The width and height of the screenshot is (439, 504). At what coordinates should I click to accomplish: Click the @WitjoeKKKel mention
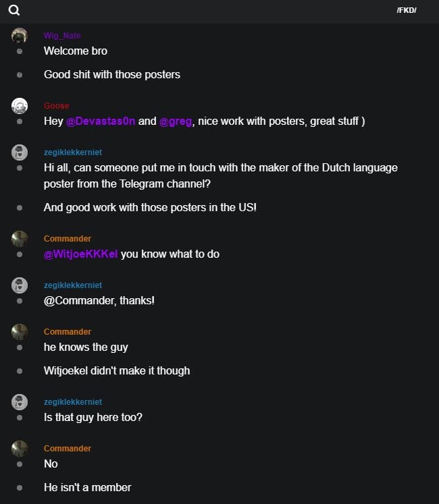[80, 254]
